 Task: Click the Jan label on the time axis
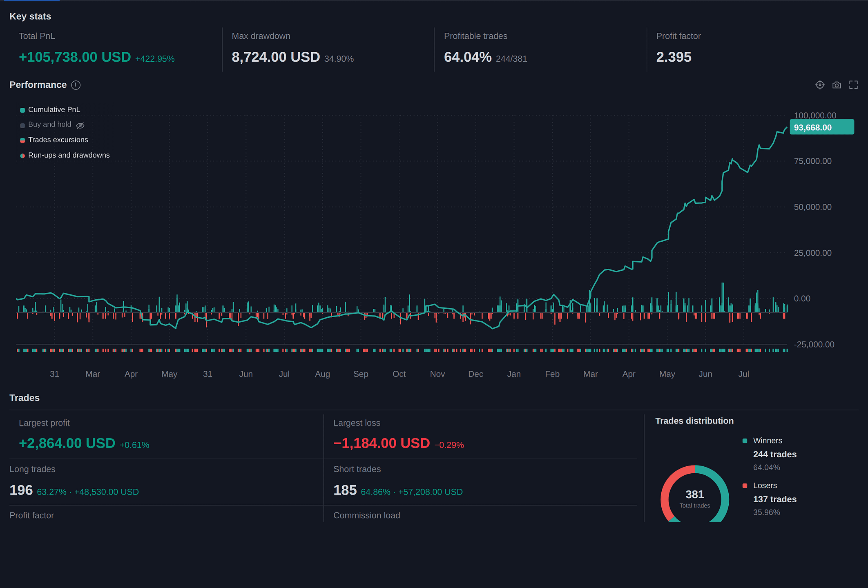point(514,374)
